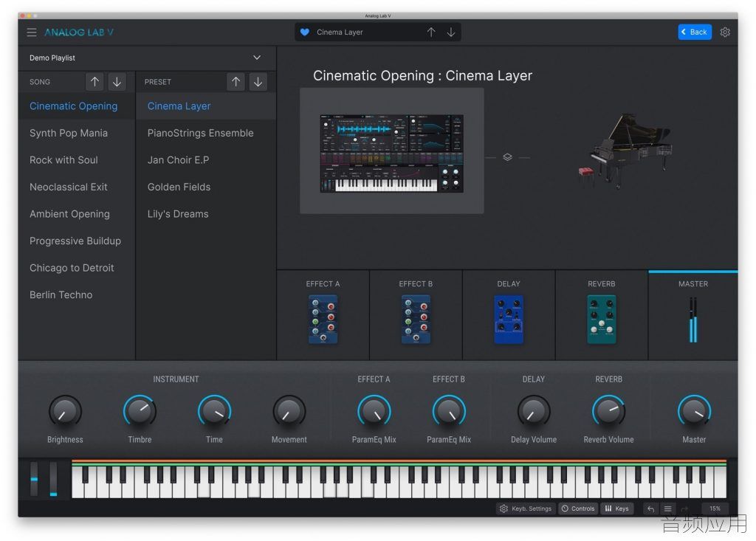Select the Cinematic Opening song

pyautogui.click(x=77, y=106)
